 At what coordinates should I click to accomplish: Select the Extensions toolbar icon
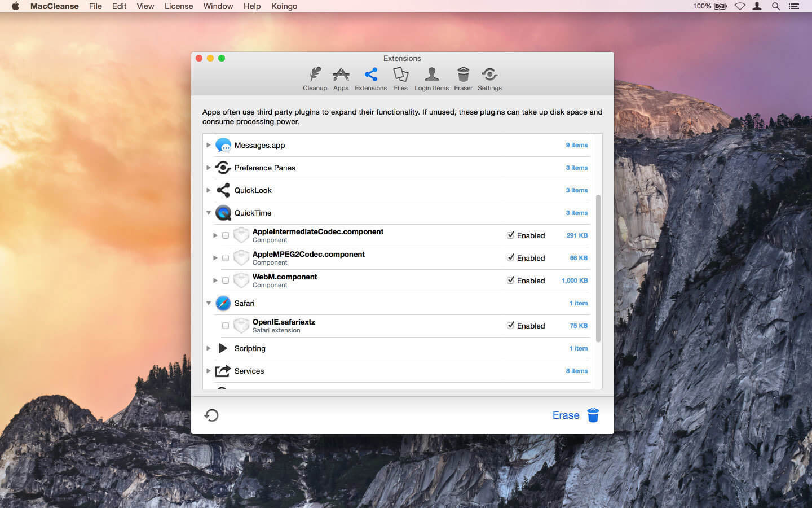[x=370, y=79]
